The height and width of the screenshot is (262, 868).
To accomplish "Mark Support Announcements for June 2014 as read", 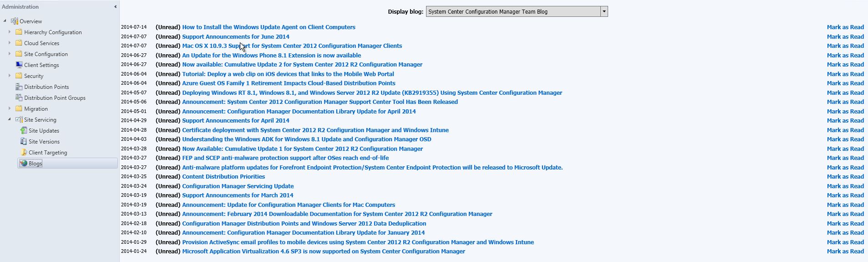I will tap(845, 36).
